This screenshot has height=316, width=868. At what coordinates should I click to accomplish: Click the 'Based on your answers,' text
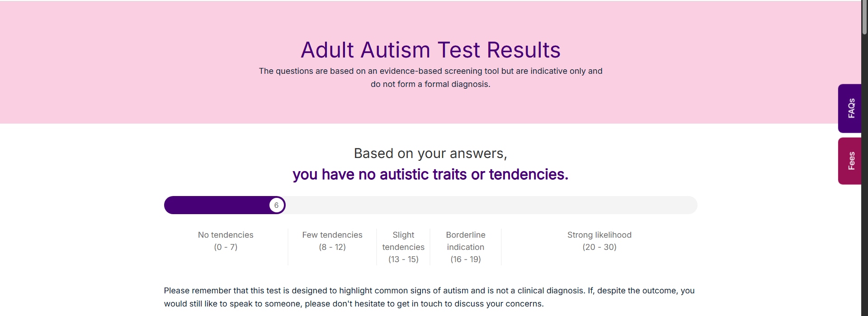430,153
